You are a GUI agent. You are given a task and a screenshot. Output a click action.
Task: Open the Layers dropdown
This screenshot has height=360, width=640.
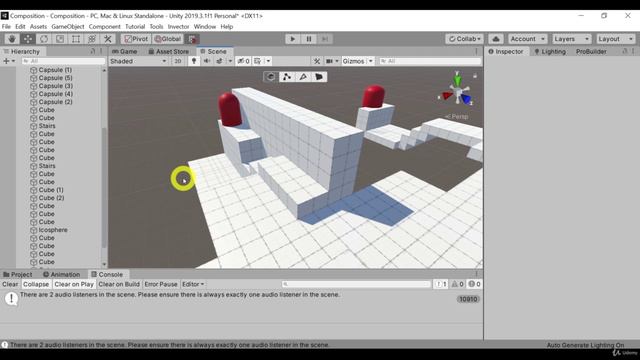[x=571, y=39]
